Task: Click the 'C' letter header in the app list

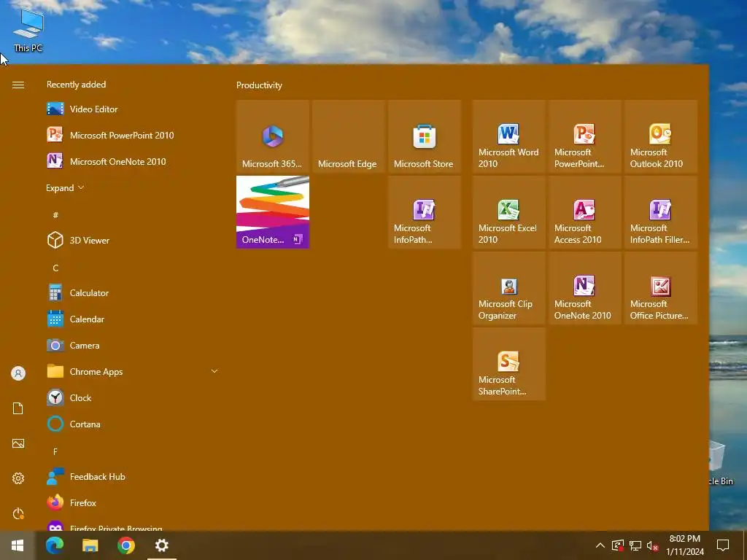Action: click(55, 268)
